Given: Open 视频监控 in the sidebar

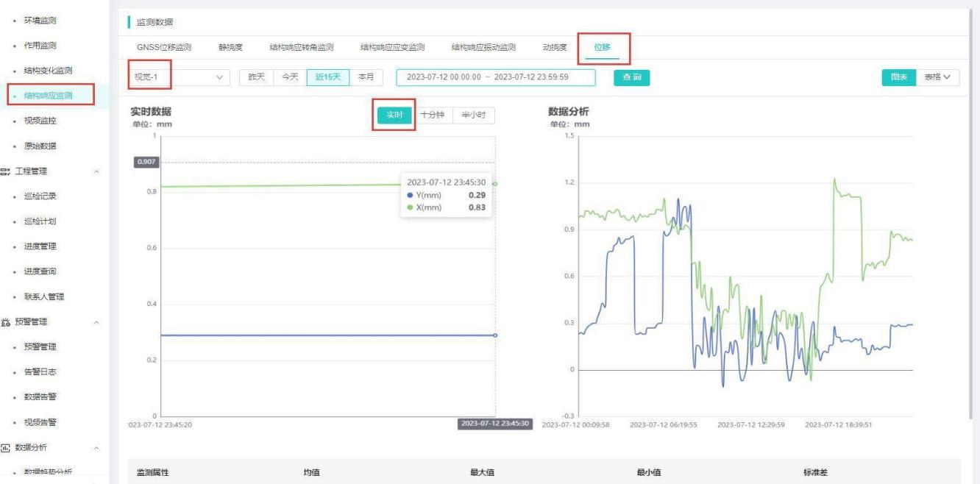Looking at the screenshot, I should 40,121.
